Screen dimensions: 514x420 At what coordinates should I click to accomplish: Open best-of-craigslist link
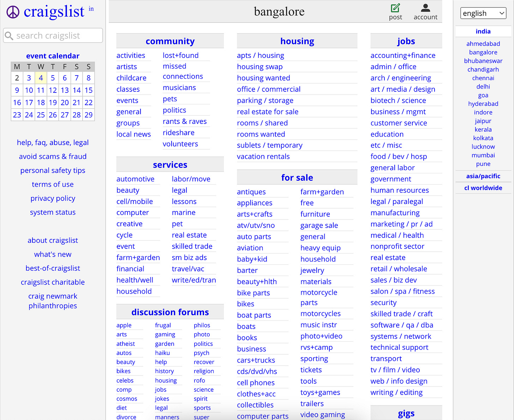[53, 268]
